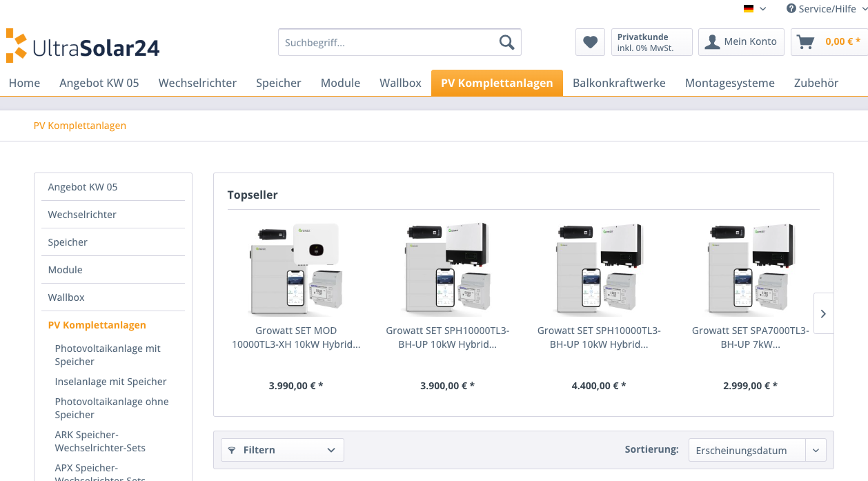Open the Inselanlage mit Speicher sidebar link
The height and width of the screenshot is (481, 868).
pyautogui.click(x=110, y=381)
